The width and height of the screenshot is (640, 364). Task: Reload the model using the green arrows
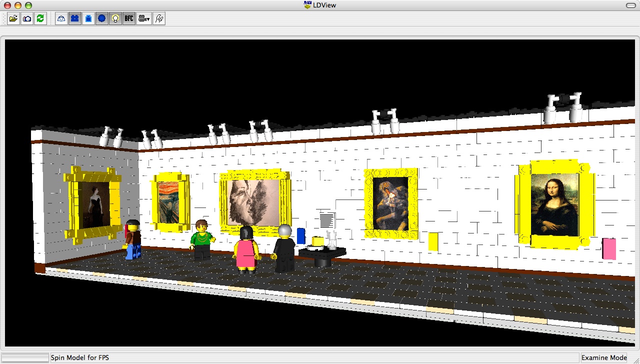pyautogui.click(x=40, y=19)
